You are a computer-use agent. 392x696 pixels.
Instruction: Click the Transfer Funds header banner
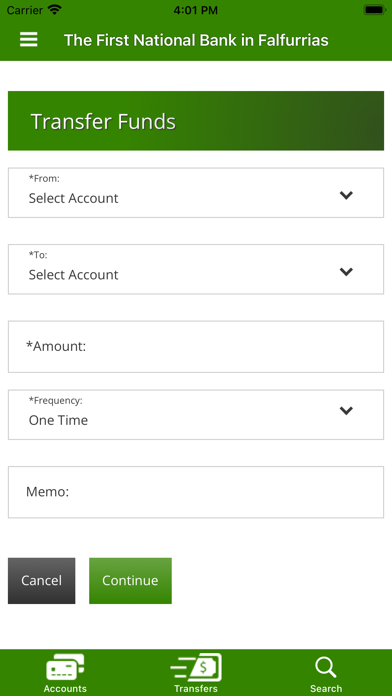[196, 121]
